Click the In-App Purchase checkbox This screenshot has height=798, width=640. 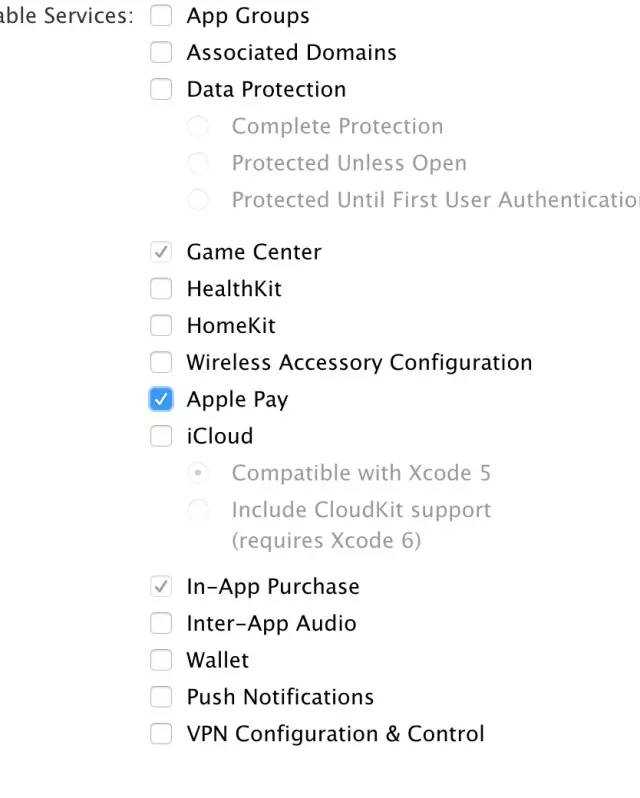[x=161, y=586]
